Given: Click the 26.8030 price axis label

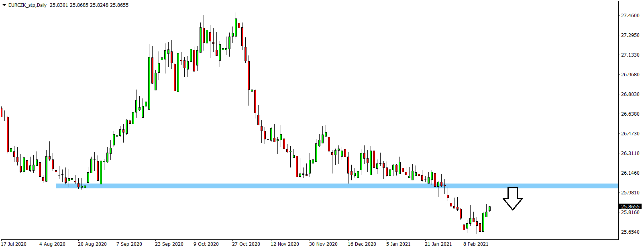Looking at the screenshot, I should [x=630, y=94].
